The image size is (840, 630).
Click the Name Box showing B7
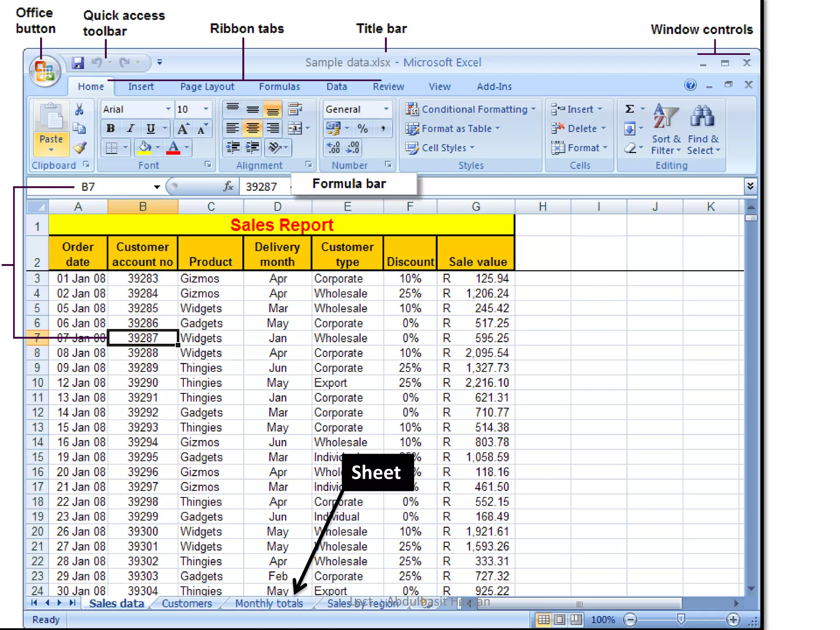pos(88,187)
